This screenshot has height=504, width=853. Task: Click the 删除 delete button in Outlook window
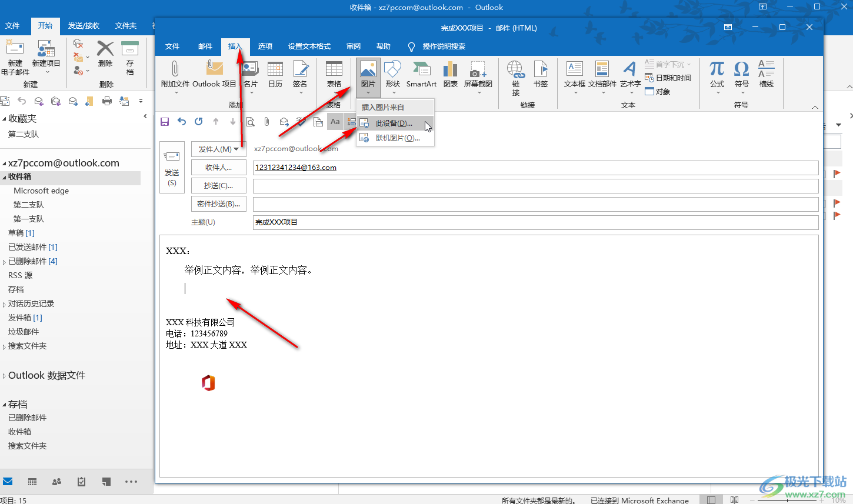[x=105, y=54]
